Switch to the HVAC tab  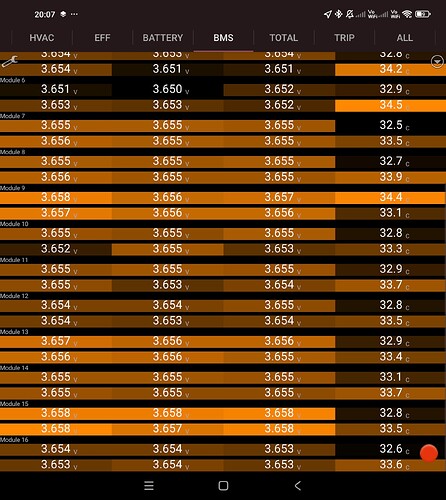[42, 38]
